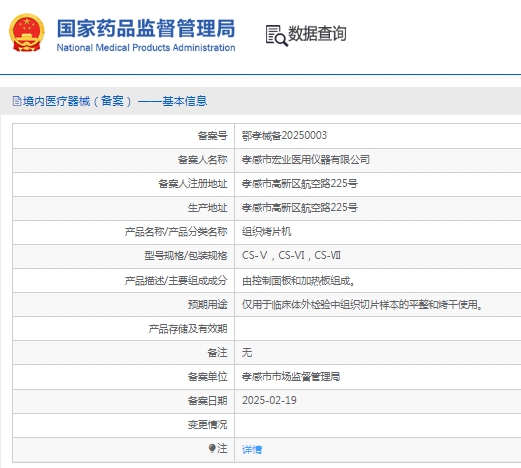Click the 预期用途 label
Viewport: 521px width, 468px height.
coord(207,304)
